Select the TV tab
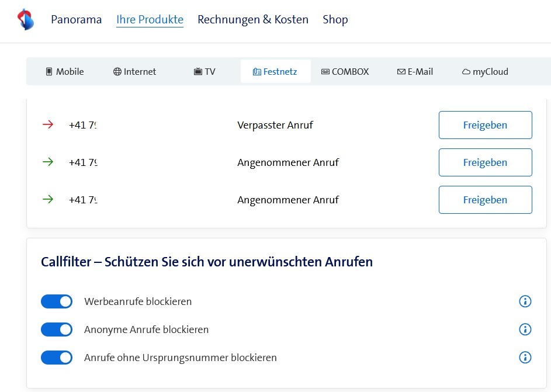 click(205, 72)
